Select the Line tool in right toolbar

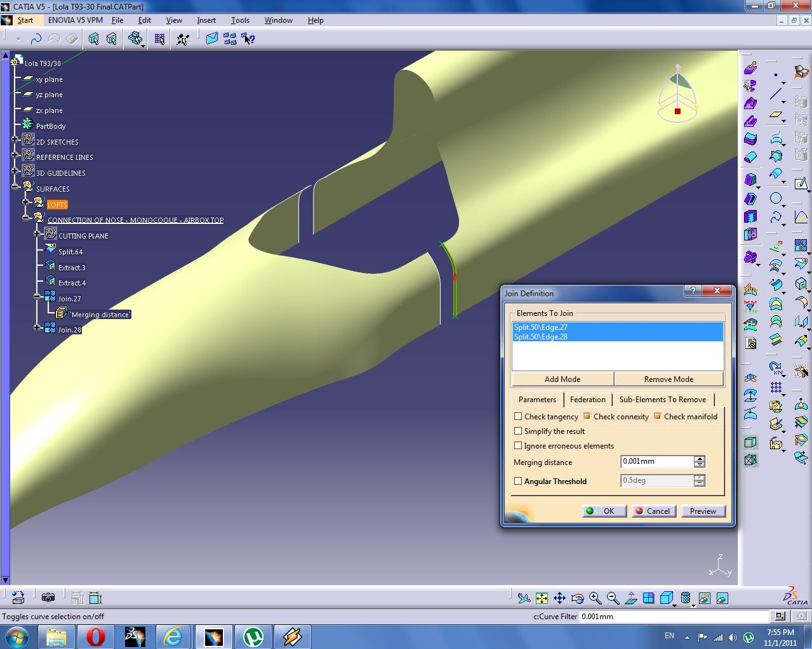pos(775,93)
